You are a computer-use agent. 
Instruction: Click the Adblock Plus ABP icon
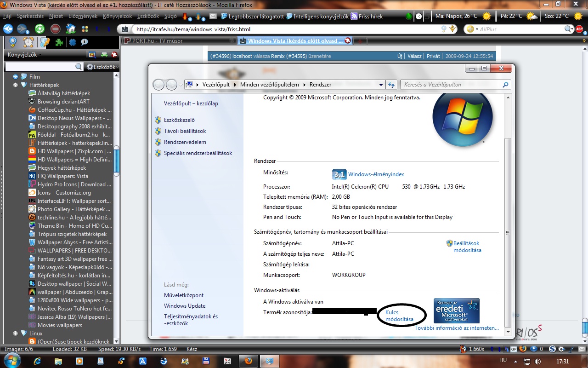point(579,29)
